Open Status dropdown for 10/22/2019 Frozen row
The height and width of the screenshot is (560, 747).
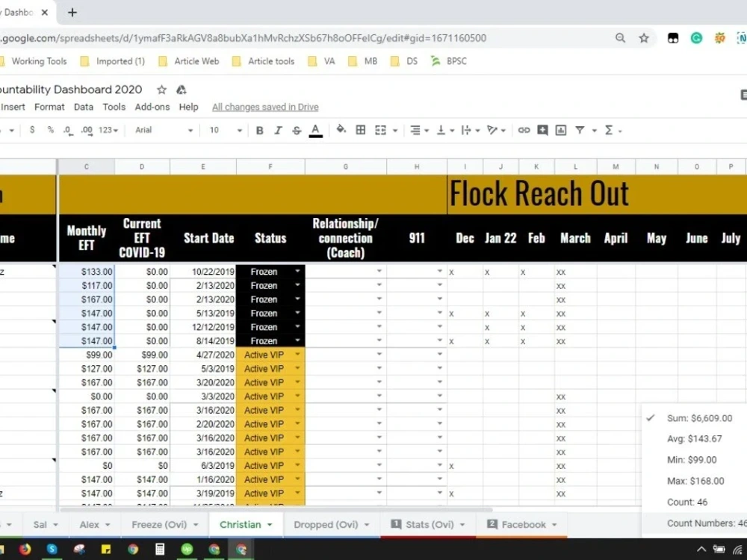click(x=297, y=272)
